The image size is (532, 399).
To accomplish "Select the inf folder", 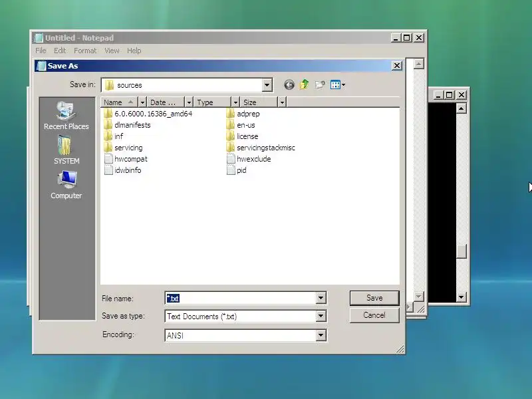I will (114, 136).
